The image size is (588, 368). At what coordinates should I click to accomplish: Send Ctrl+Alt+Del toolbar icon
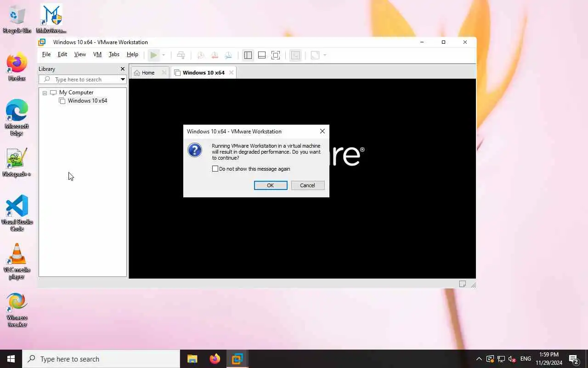(x=181, y=55)
